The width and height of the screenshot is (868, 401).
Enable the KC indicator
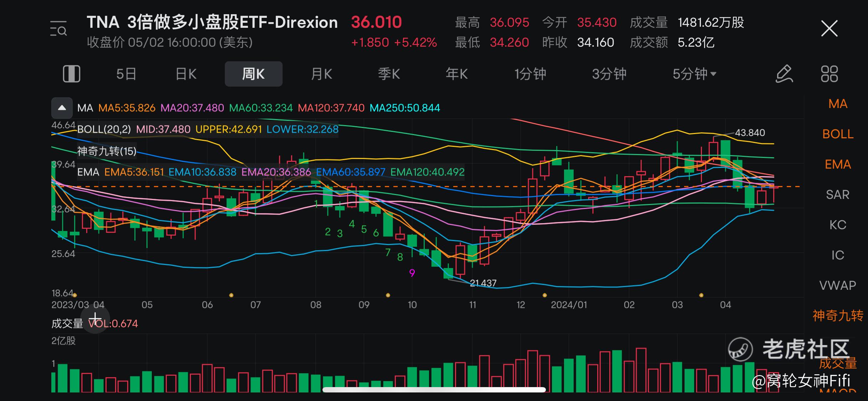tap(838, 225)
